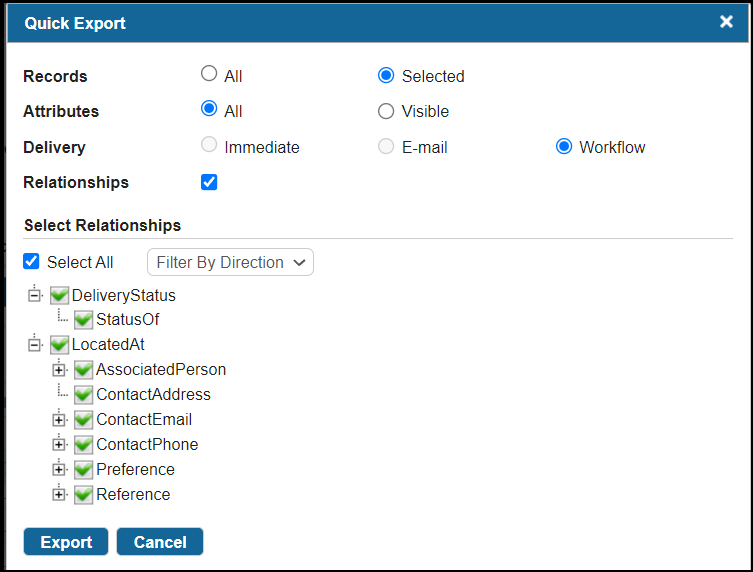Select the All records radio button

[209, 75]
